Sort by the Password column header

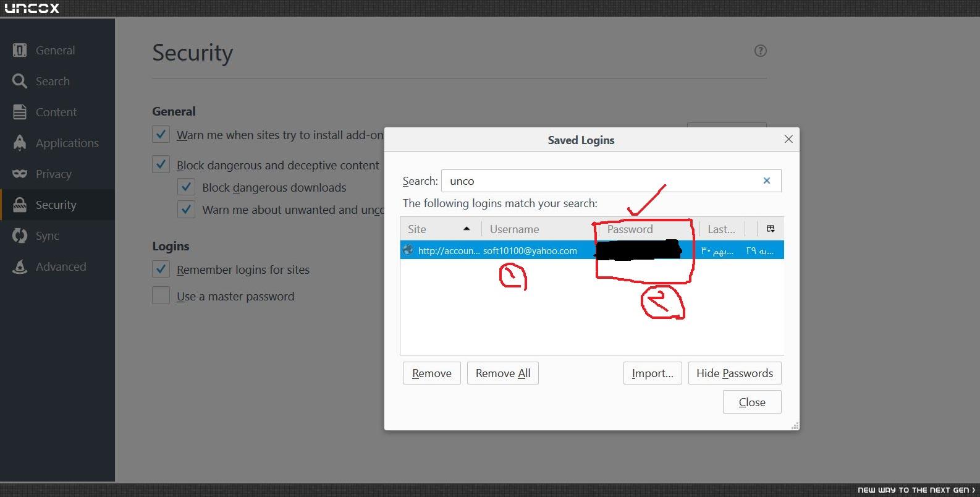(649, 229)
